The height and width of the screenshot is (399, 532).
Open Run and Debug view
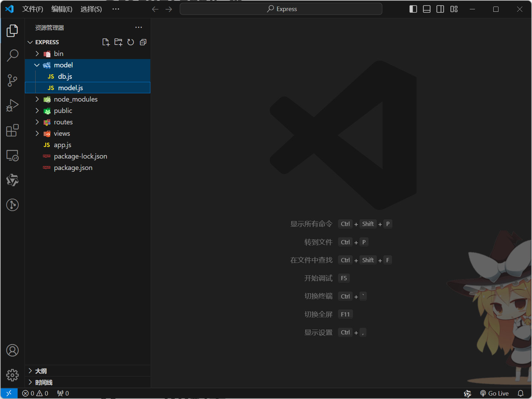click(12, 105)
